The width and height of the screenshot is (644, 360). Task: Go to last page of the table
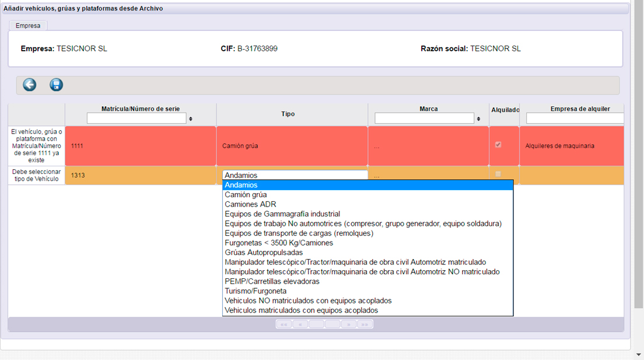click(x=365, y=324)
